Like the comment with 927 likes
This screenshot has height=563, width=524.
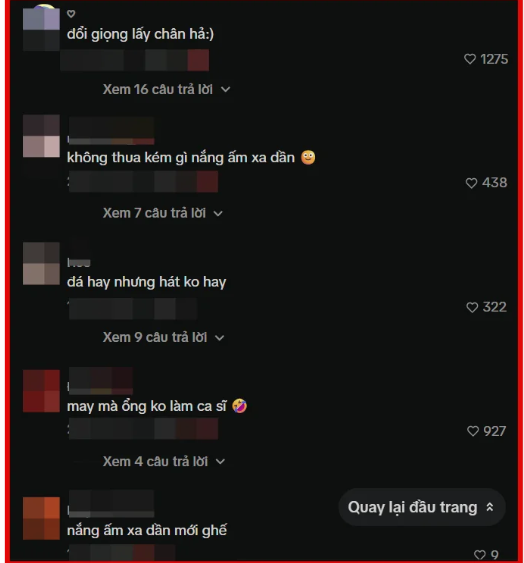tap(473, 431)
